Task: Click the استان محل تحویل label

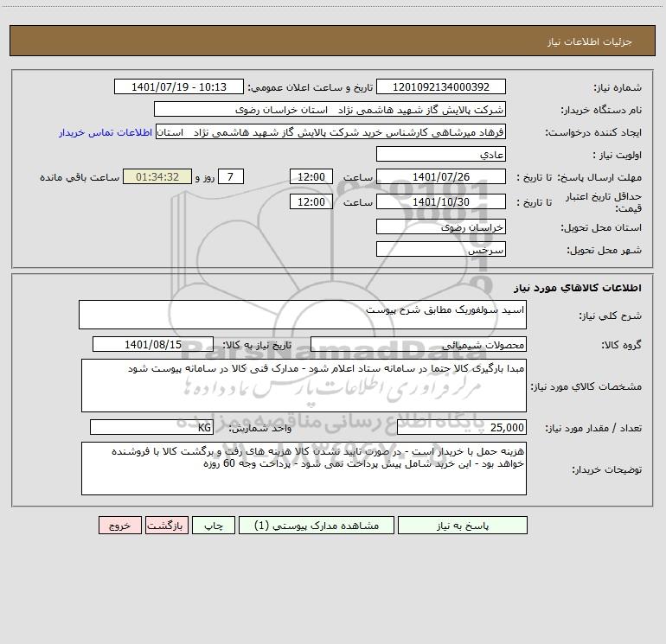Action: tap(601, 227)
